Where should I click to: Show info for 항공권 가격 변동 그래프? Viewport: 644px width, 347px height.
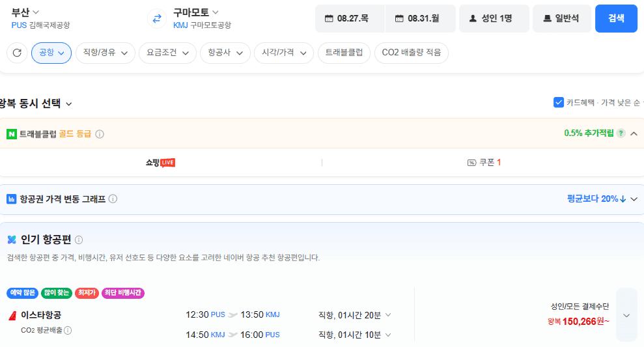[113, 199]
